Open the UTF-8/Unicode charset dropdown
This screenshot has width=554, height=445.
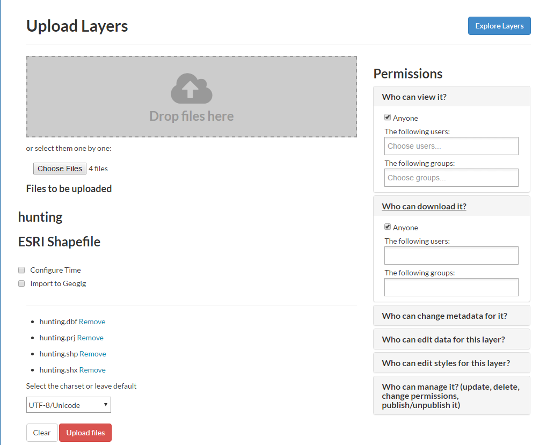point(68,405)
